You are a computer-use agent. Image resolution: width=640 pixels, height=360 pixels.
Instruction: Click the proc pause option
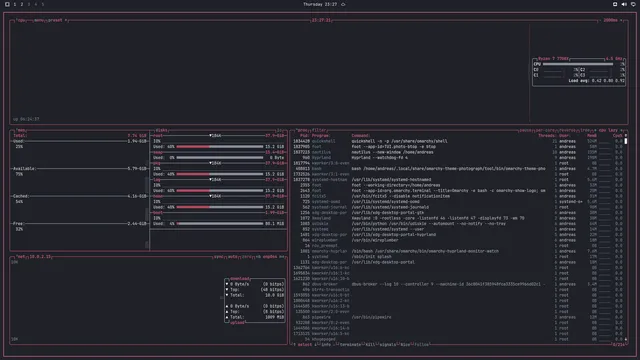[x=525, y=130]
